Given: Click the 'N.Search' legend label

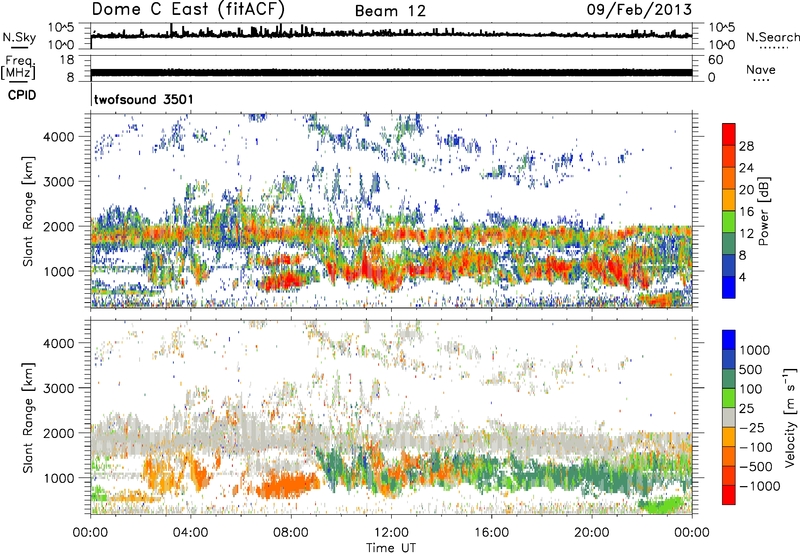Looking at the screenshot, I should click(772, 37).
